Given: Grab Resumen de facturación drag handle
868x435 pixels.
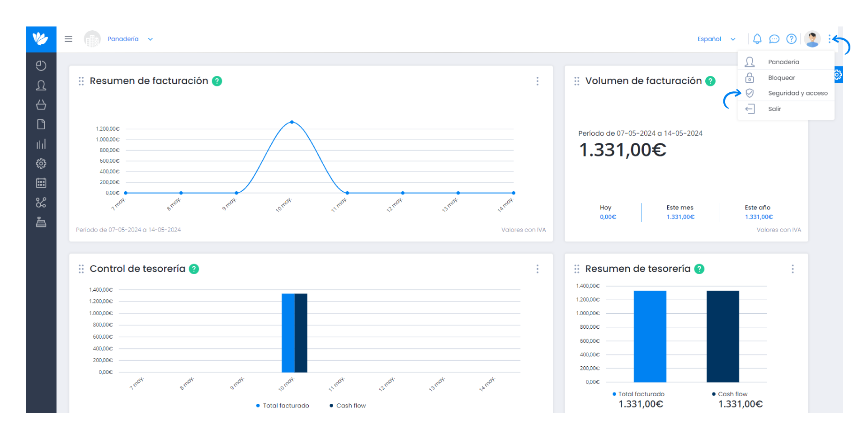Looking at the screenshot, I should click(81, 81).
